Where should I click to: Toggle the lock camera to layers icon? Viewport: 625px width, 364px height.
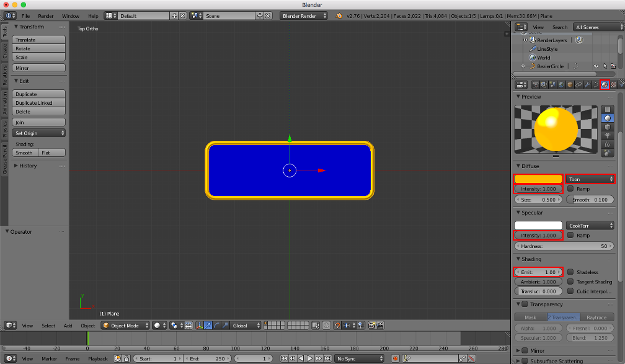(316, 326)
